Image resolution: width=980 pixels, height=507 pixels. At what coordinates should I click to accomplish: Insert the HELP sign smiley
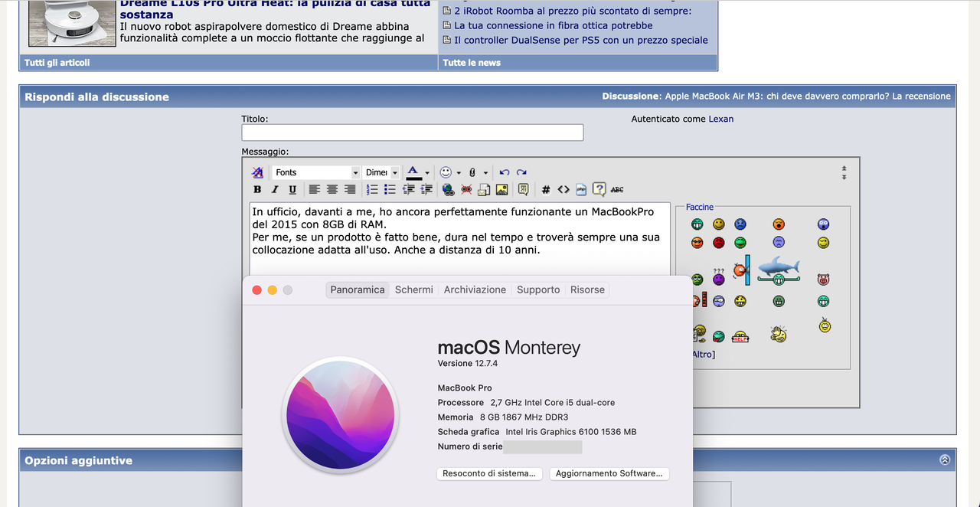pyautogui.click(x=740, y=336)
